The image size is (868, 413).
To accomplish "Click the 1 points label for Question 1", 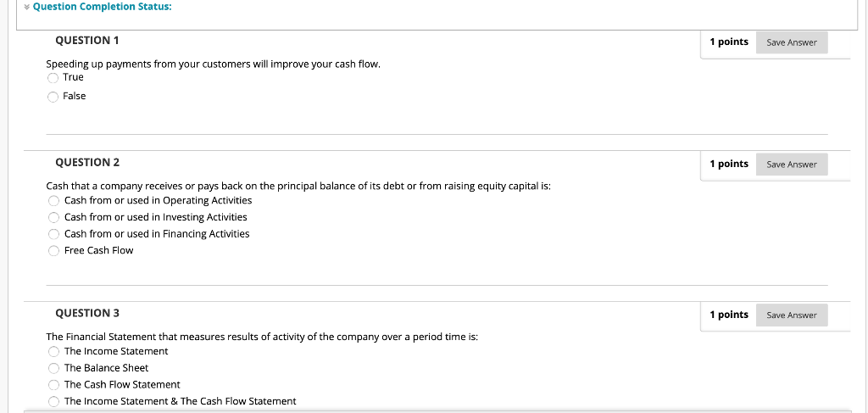I will [x=729, y=42].
